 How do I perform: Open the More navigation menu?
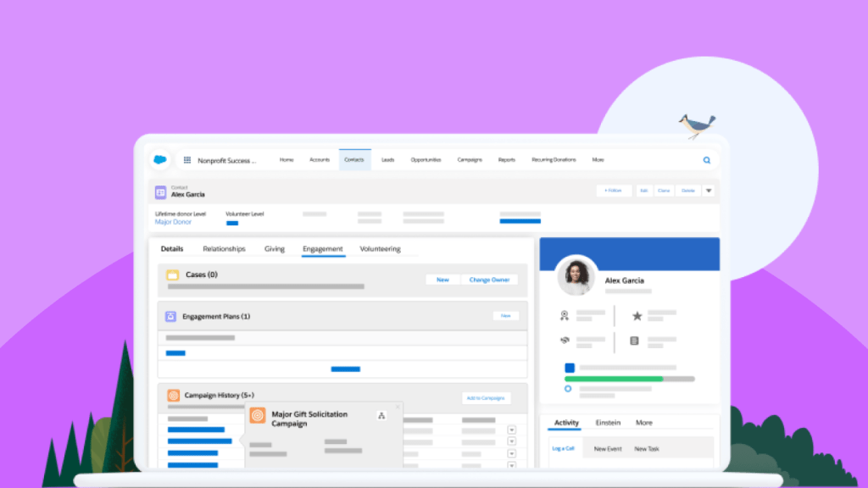tap(598, 160)
